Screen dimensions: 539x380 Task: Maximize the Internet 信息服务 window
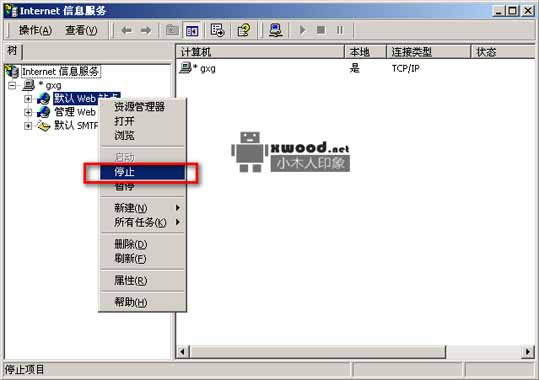pyautogui.click(x=512, y=11)
